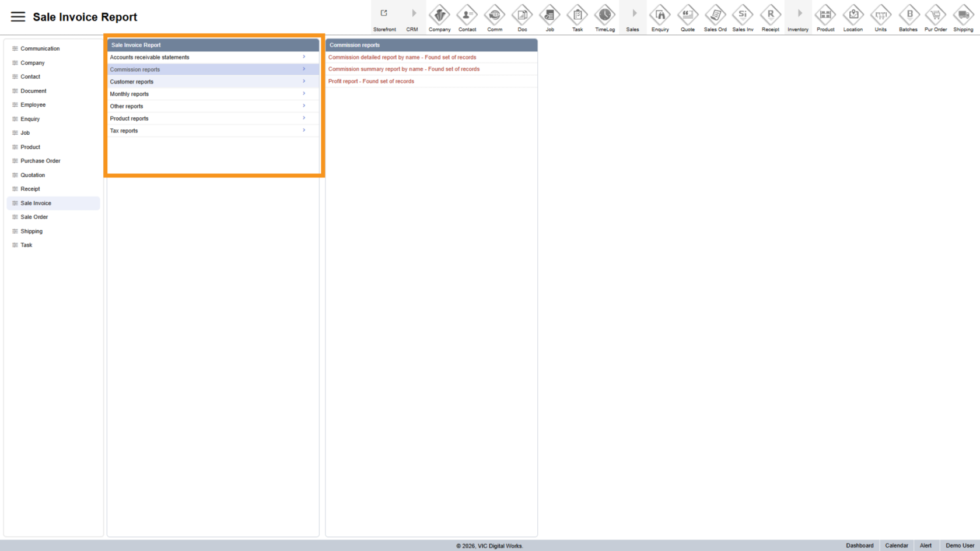Screen dimensions: 980x551
Task: Open the Sales Inv toolbar icon
Action: 743,15
